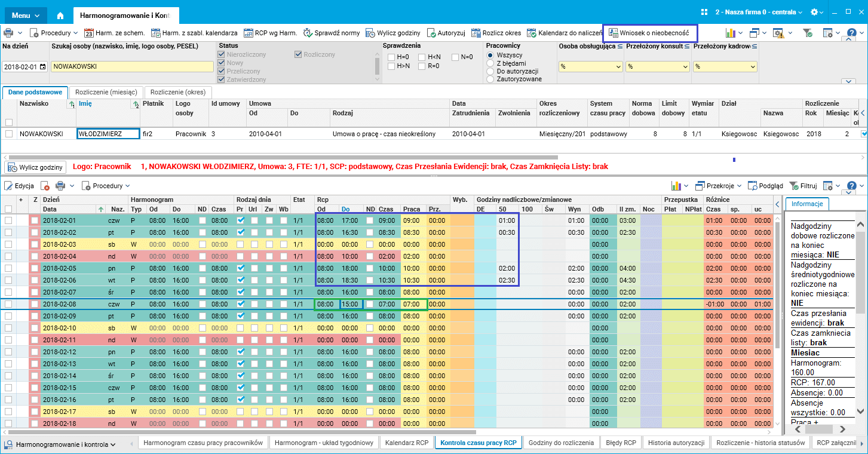Select the 'Z błędami' radio button
868x454 pixels.
(x=491, y=63)
